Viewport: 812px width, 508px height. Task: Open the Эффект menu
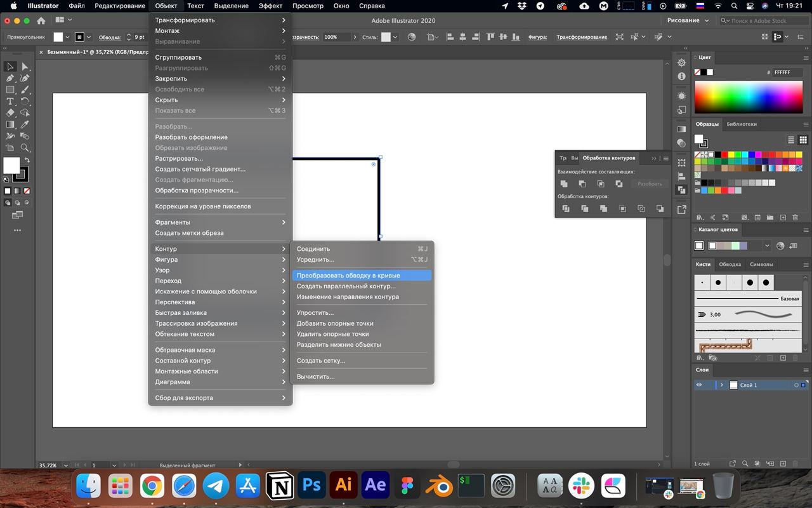pos(271,6)
